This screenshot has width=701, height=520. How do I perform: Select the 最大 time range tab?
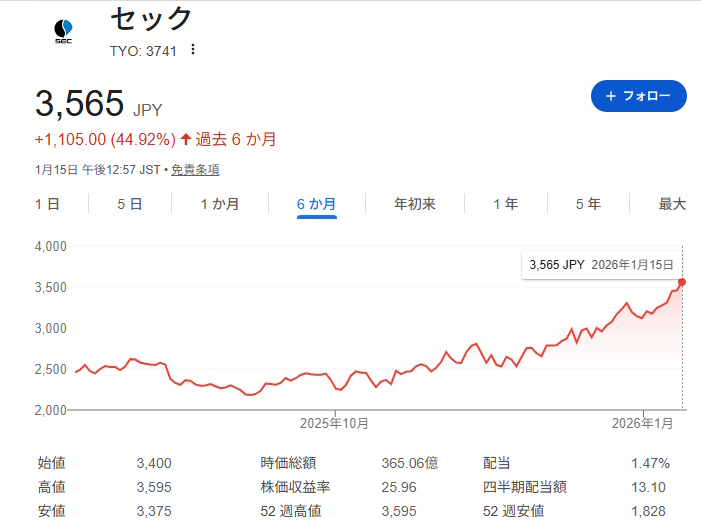click(x=672, y=204)
